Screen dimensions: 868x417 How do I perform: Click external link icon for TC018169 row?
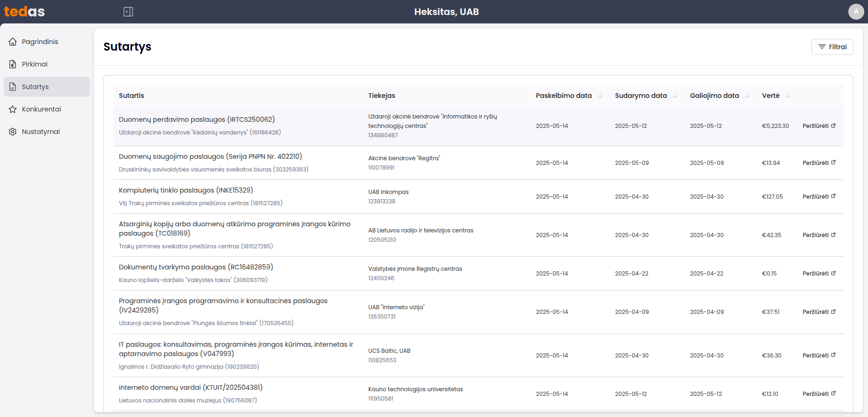tap(833, 235)
